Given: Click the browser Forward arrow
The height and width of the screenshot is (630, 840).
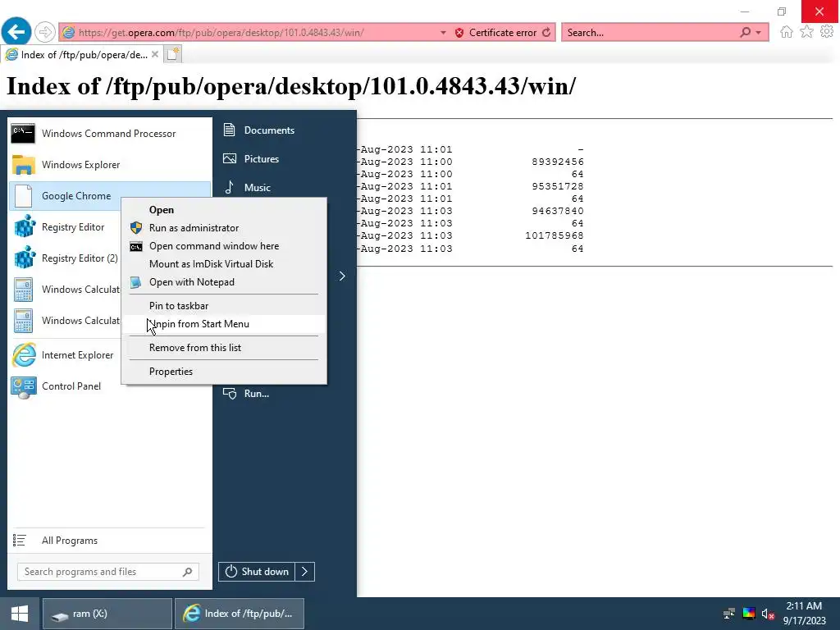Looking at the screenshot, I should pos(45,32).
